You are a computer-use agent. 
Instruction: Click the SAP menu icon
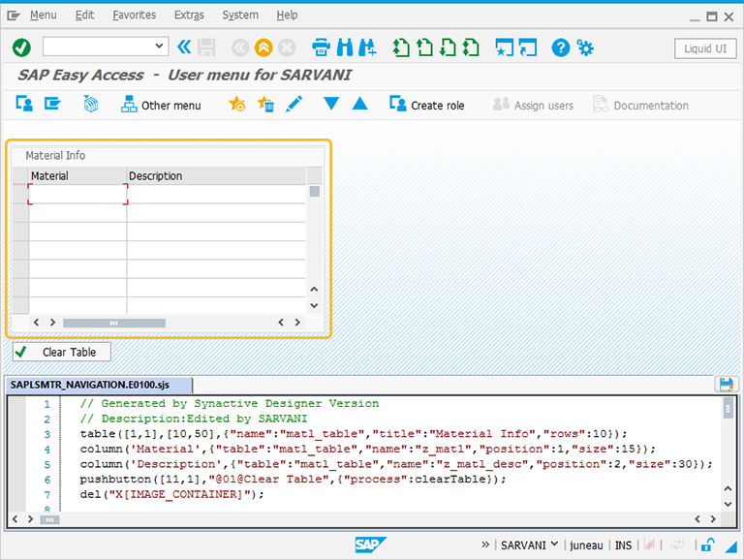coord(52,104)
